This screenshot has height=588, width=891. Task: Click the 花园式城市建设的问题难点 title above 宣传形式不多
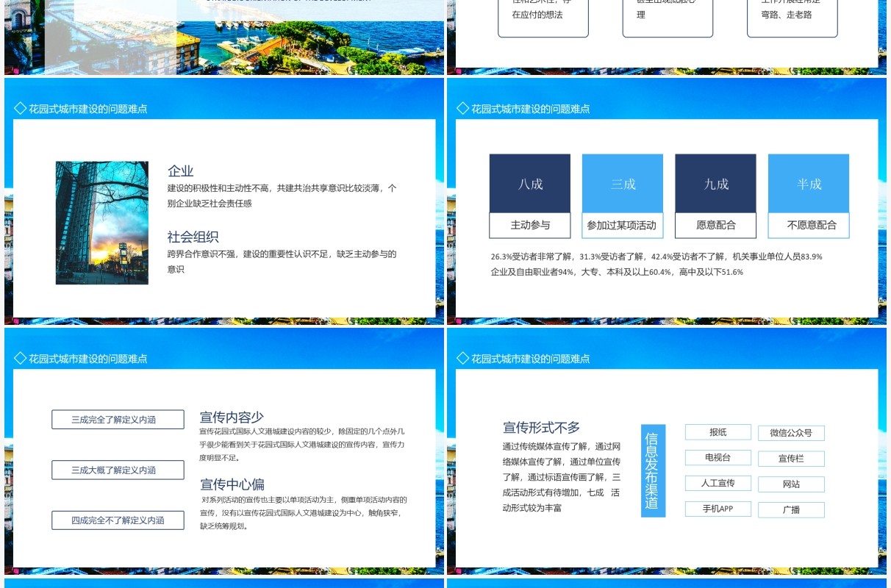[x=530, y=359]
